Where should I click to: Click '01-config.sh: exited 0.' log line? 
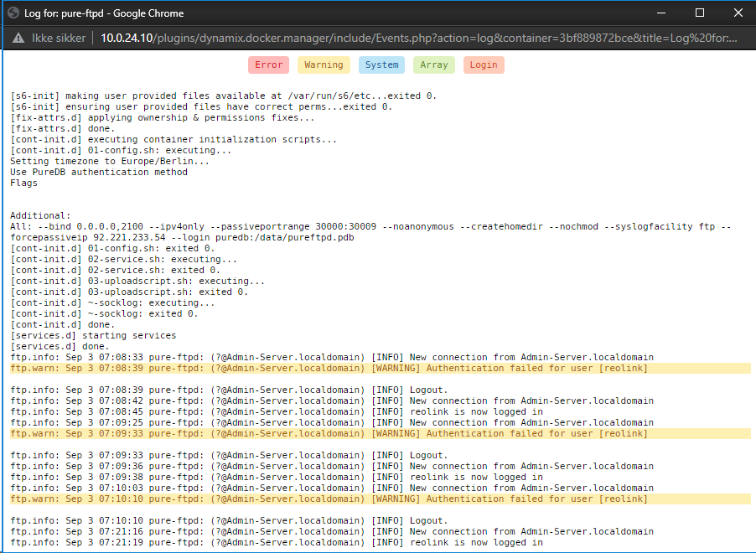pos(112,248)
